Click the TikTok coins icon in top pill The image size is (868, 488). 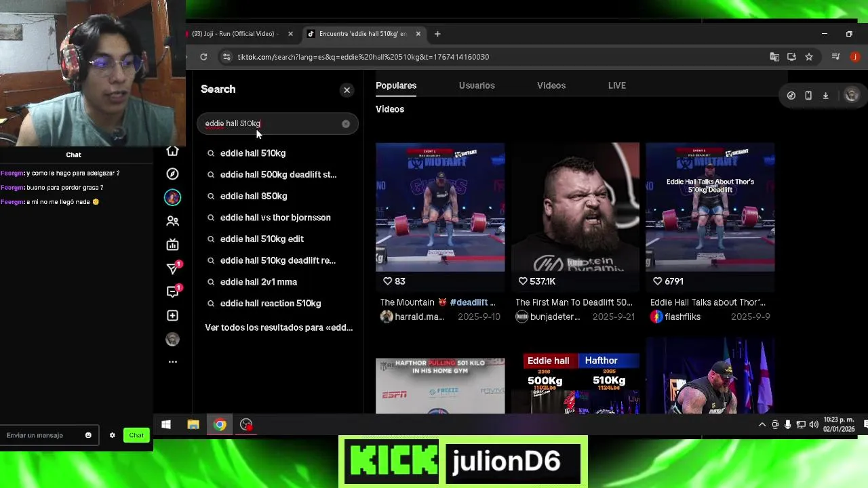pyautogui.click(x=791, y=96)
